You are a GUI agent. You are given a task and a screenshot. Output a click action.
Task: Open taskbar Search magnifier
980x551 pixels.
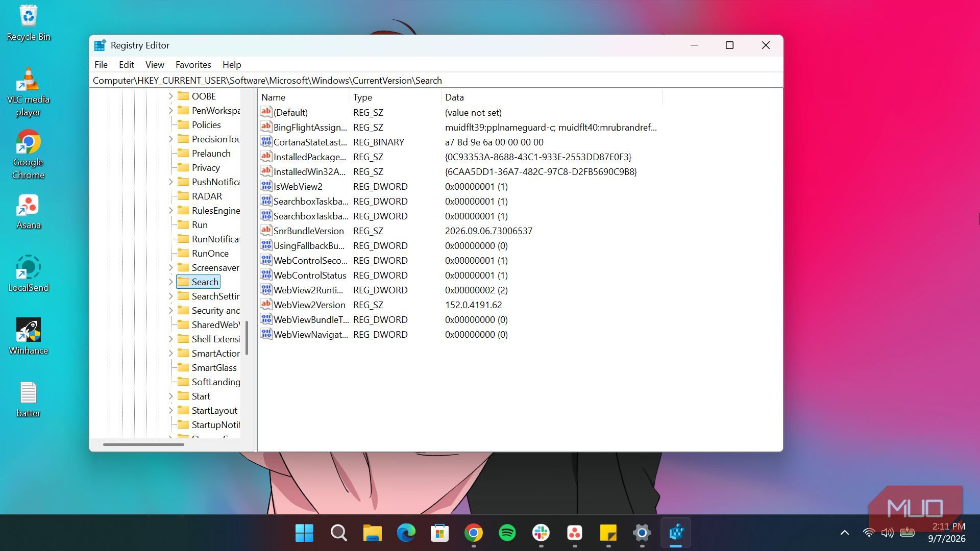[x=338, y=533]
